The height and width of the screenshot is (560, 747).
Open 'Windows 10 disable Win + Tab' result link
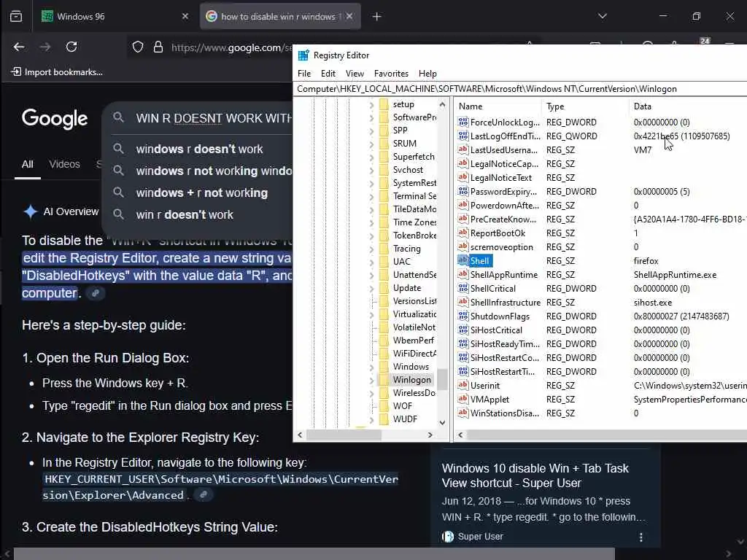click(x=535, y=475)
